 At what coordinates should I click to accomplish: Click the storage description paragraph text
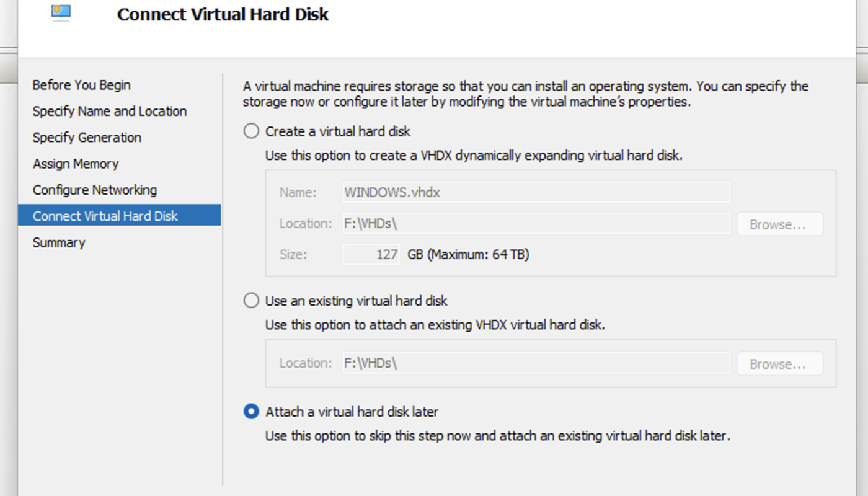coord(525,94)
